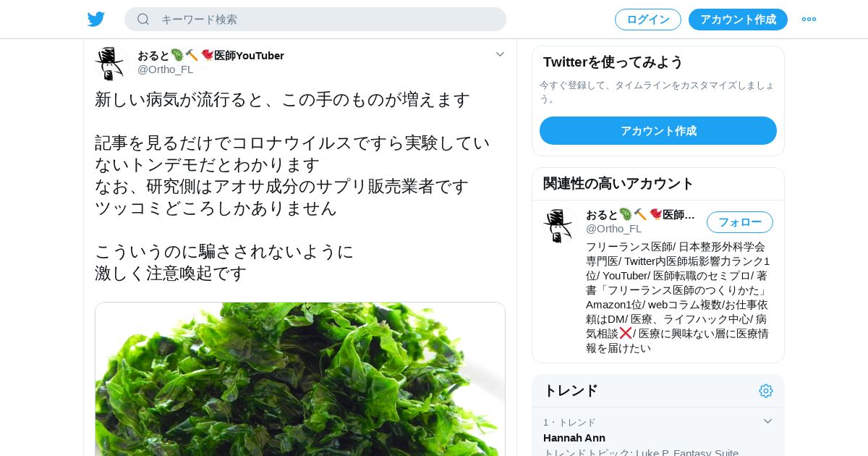Open trend settings gear icon
868x456 pixels.
(766, 391)
